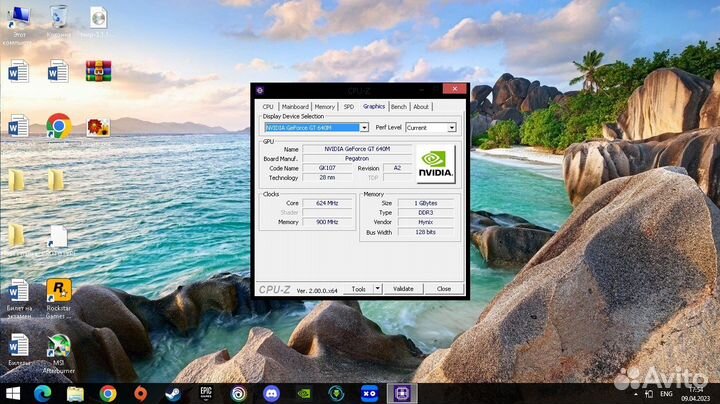Click the CPU-Z title bar app icon
The width and height of the screenshot is (720, 404).
(260, 90)
